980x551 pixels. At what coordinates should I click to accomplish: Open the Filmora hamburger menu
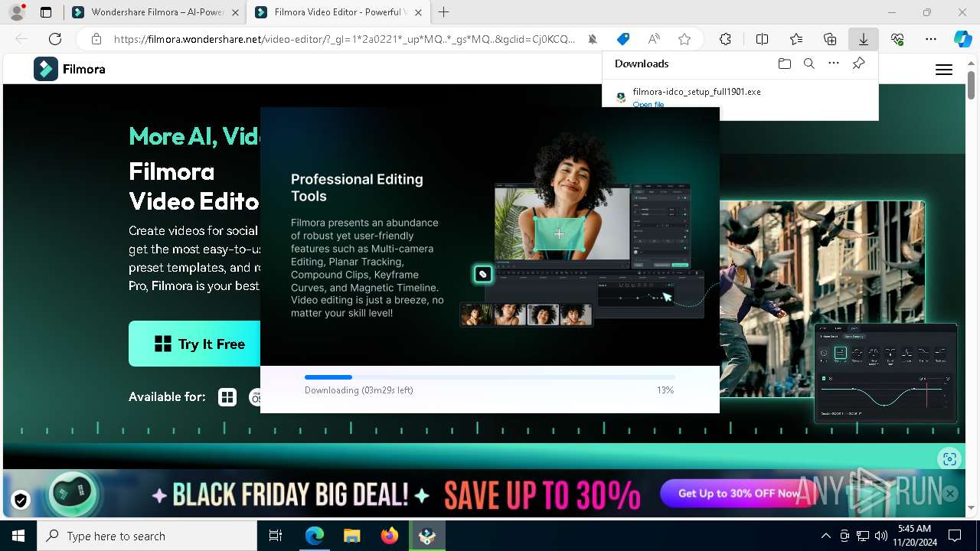pyautogui.click(x=944, y=70)
